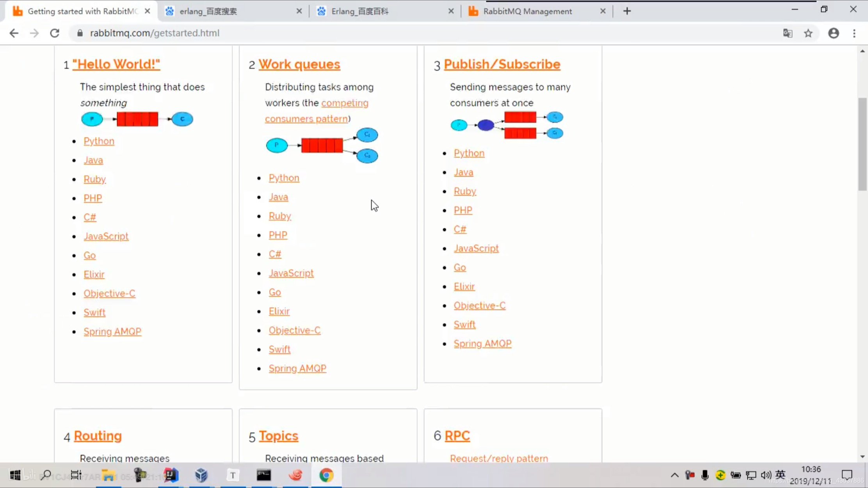This screenshot has width=868, height=488.
Task: Open Swift under Hello World
Action: click(94, 312)
